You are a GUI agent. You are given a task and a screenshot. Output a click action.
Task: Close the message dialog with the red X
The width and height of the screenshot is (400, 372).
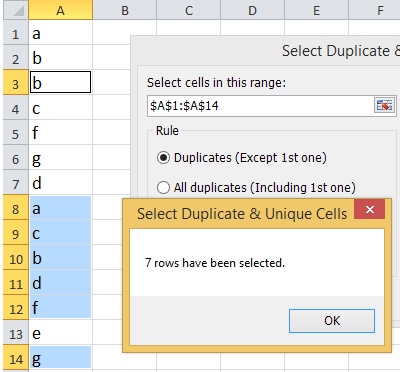point(370,209)
